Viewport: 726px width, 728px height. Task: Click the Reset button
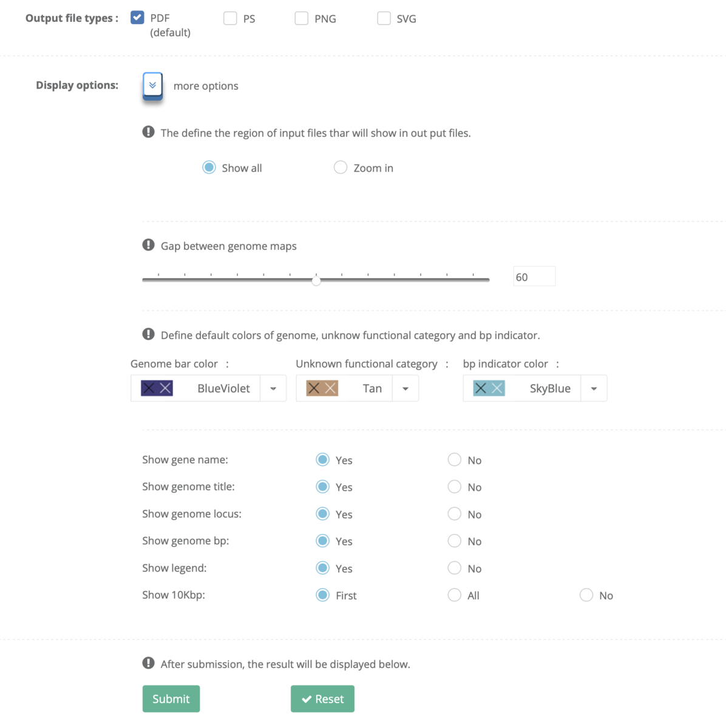pos(322,699)
